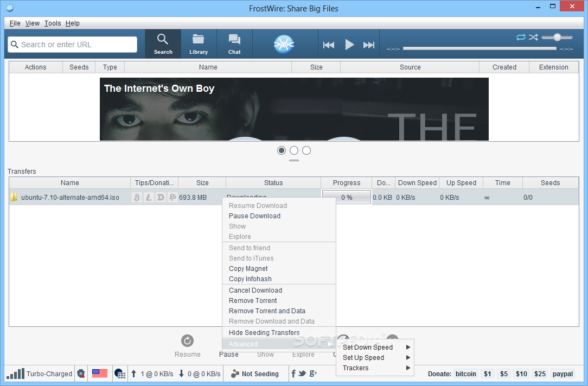Select the second promo slide radio button

click(x=294, y=150)
